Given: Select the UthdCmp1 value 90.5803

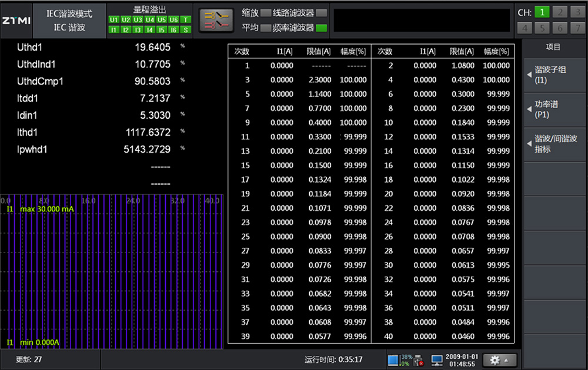Looking at the screenshot, I should pos(153,81).
